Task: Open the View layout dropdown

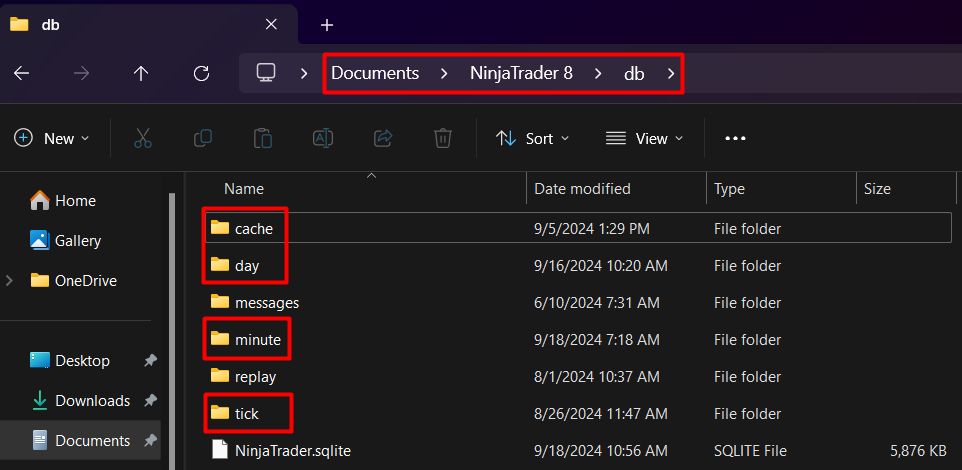Action: [x=645, y=138]
